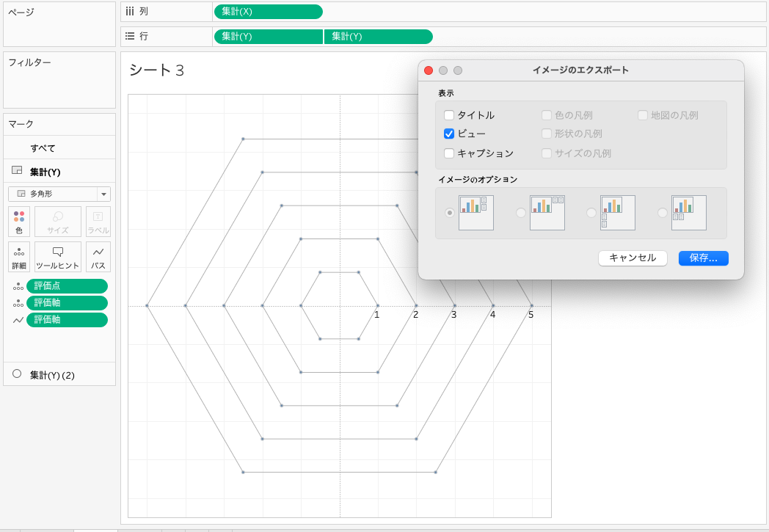This screenshot has height=532, width=769.
Task: Select the first image layout thumbnail
Action: [x=476, y=213]
